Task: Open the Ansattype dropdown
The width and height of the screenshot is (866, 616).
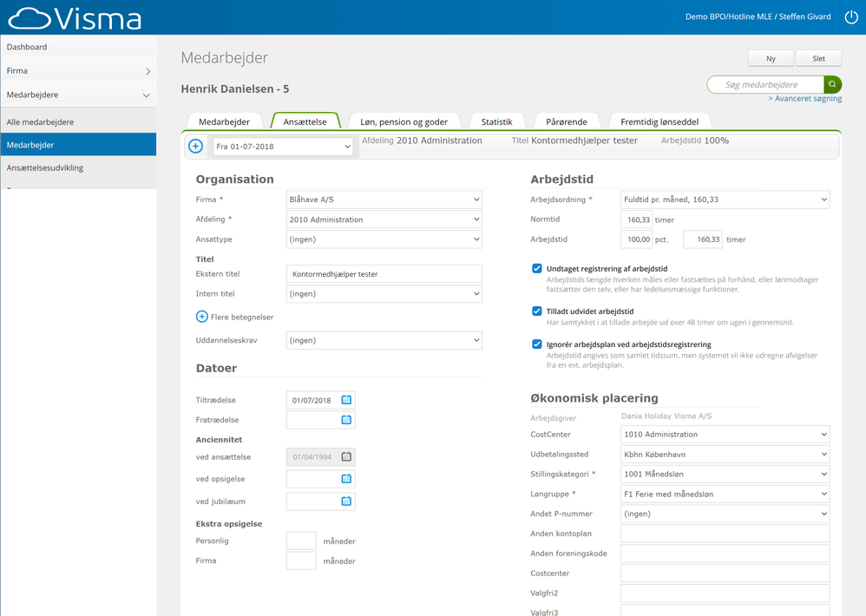Action: click(x=384, y=239)
